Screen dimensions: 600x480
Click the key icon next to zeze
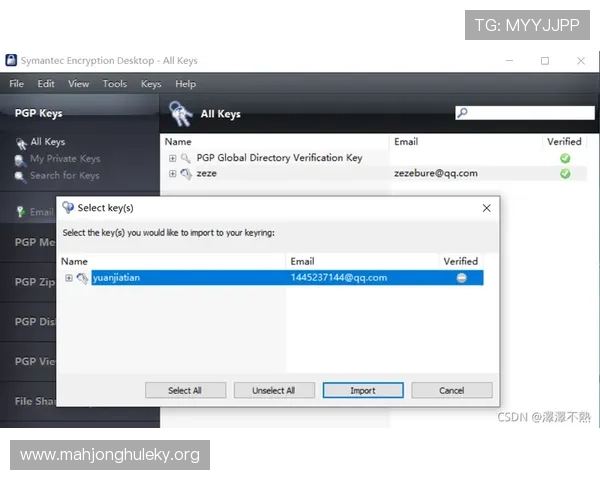(186, 174)
